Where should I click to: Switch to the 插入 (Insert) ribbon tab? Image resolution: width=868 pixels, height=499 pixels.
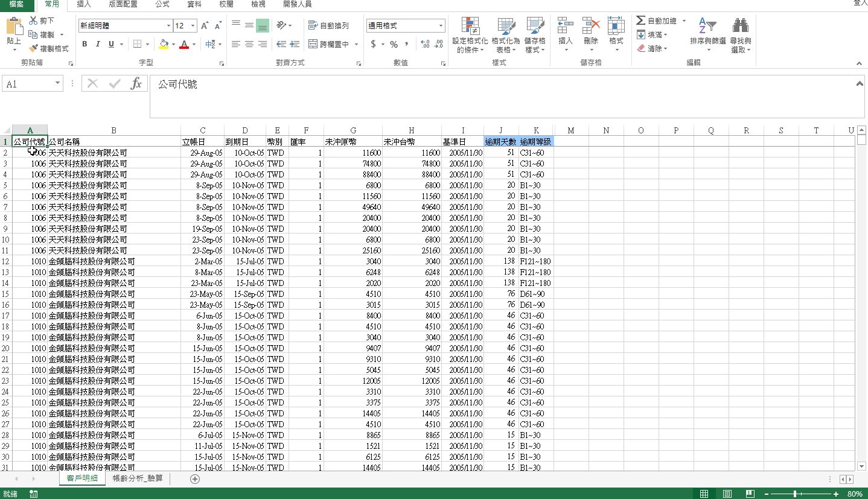click(84, 4)
